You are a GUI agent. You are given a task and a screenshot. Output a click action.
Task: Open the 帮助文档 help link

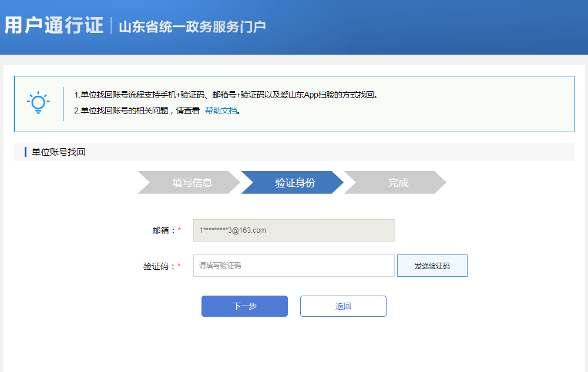[221, 110]
